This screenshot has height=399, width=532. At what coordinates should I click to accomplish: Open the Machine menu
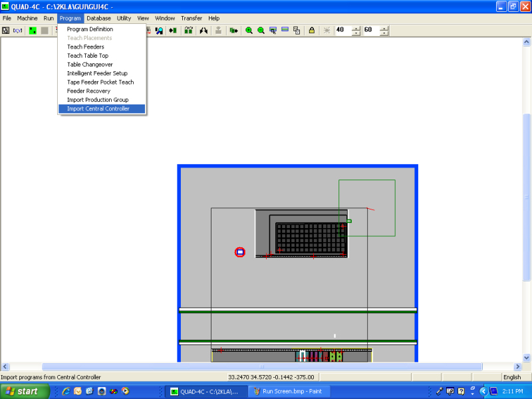(27, 19)
